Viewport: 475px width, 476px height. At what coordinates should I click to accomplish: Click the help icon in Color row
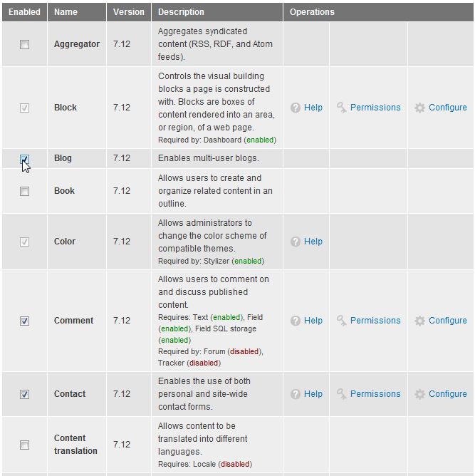point(296,242)
